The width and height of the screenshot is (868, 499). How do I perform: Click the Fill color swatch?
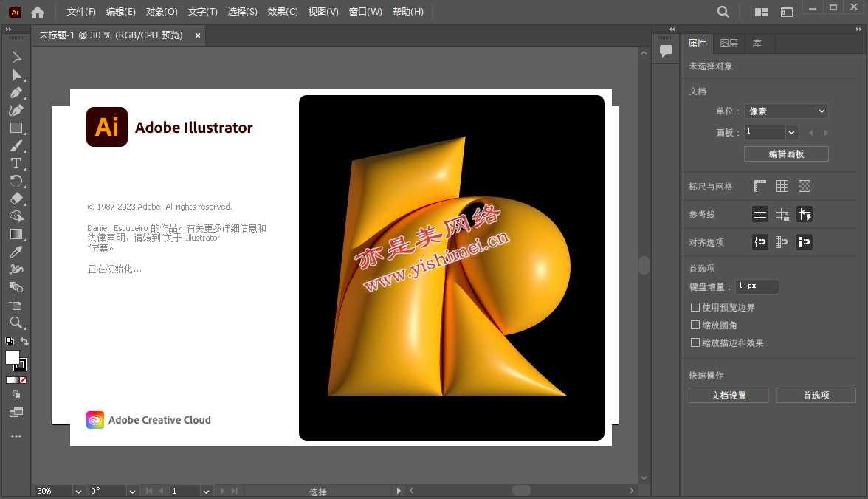tap(12, 357)
